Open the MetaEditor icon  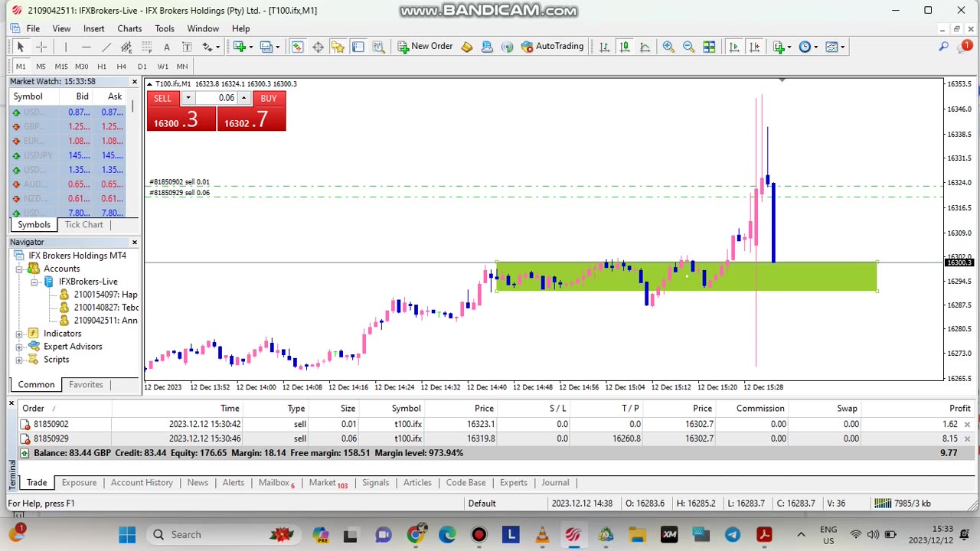pos(466,47)
